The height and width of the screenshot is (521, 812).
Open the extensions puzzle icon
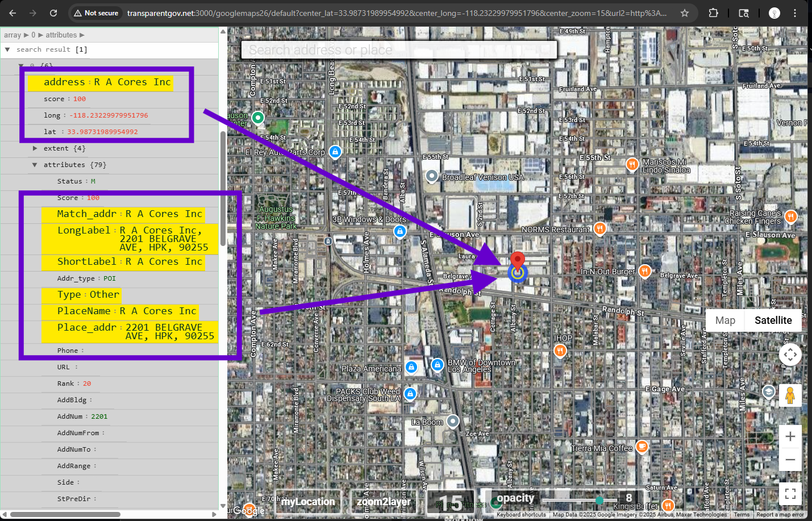point(714,13)
